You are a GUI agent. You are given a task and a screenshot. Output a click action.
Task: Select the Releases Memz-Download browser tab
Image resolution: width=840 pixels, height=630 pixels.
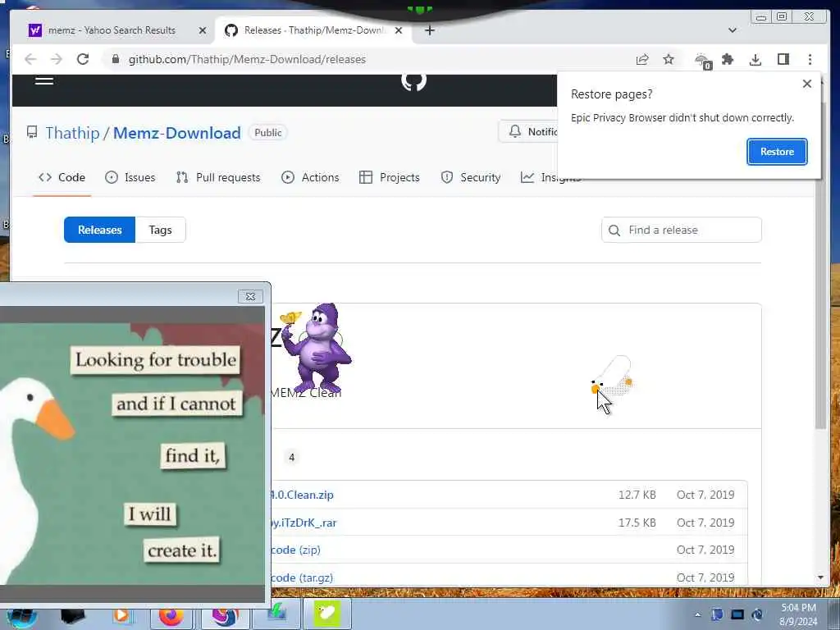click(x=313, y=30)
